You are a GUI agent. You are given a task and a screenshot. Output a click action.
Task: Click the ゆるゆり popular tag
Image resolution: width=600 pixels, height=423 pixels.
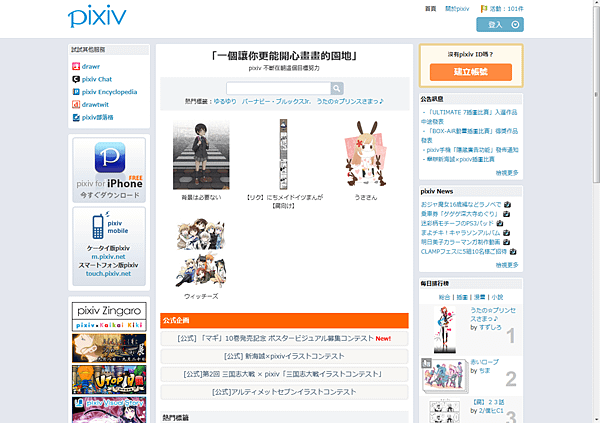225,101
